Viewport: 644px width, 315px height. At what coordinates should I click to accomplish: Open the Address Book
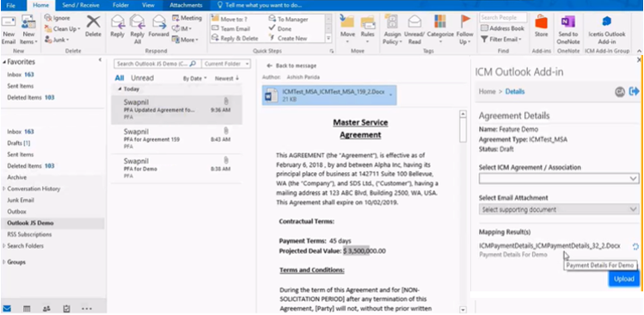click(502, 28)
